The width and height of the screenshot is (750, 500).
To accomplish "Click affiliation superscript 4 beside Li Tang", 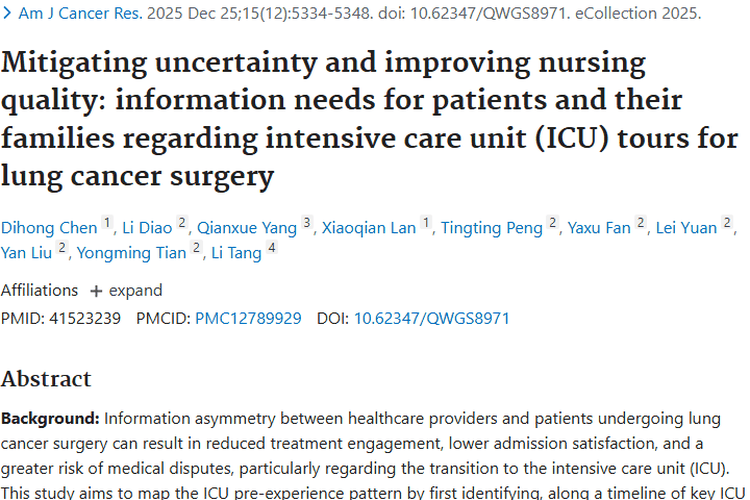I will [272, 248].
